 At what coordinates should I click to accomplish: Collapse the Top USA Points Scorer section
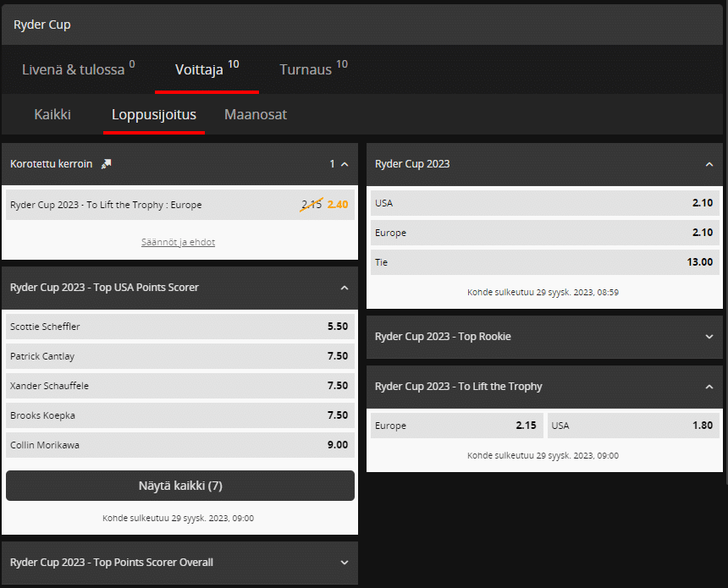coord(345,288)
